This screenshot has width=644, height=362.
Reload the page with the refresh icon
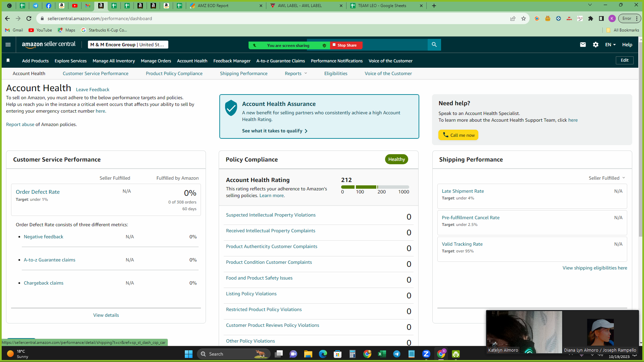coord(29,18)
